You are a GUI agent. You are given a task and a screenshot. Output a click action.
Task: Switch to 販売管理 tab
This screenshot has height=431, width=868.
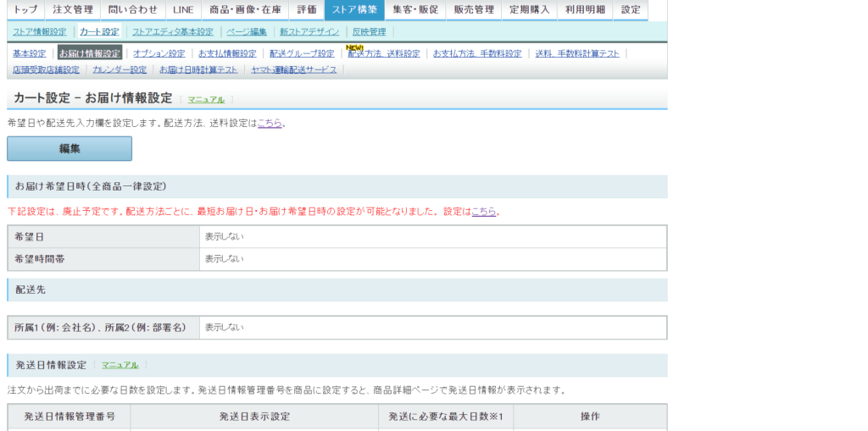click(473, 10)
